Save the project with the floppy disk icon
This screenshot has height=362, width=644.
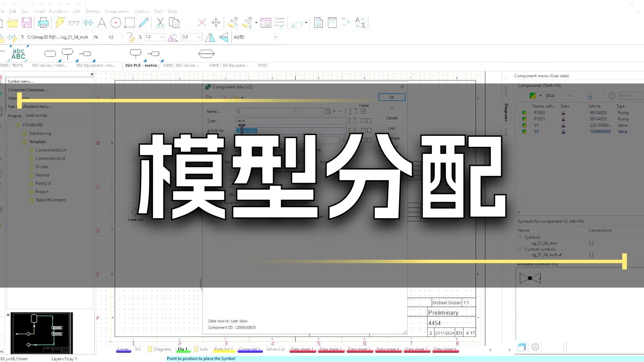point(26,23)
